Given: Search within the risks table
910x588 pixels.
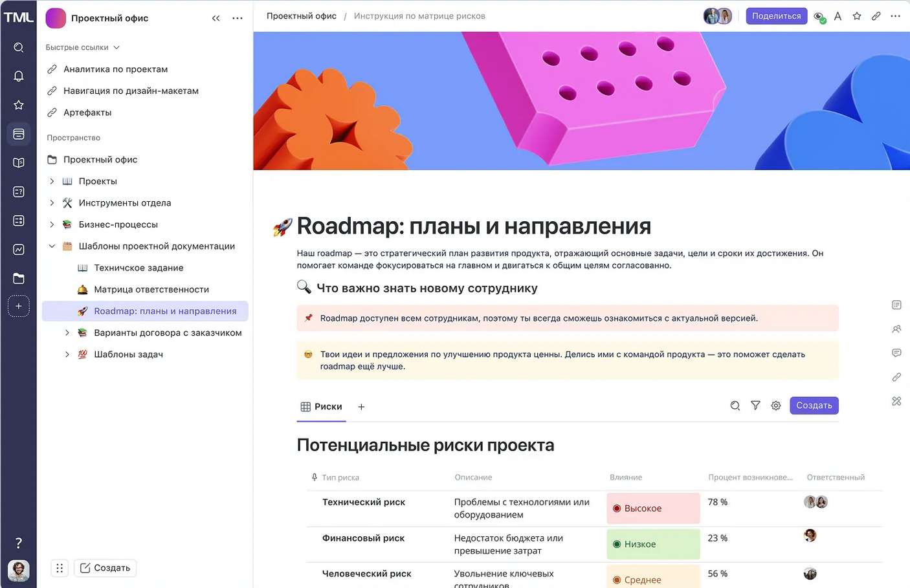Looking at the screenshot, I should [735, 406].
